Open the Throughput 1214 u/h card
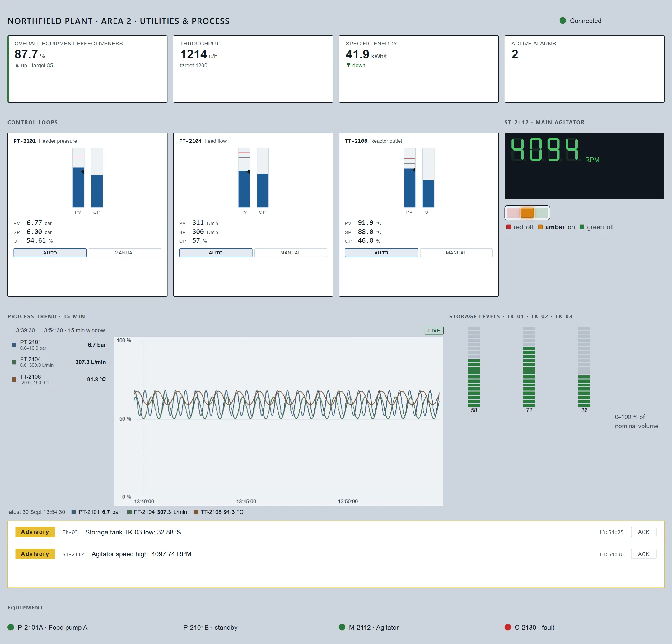The width and height of the screenshot is (672, 644). [x=253, y=69]
